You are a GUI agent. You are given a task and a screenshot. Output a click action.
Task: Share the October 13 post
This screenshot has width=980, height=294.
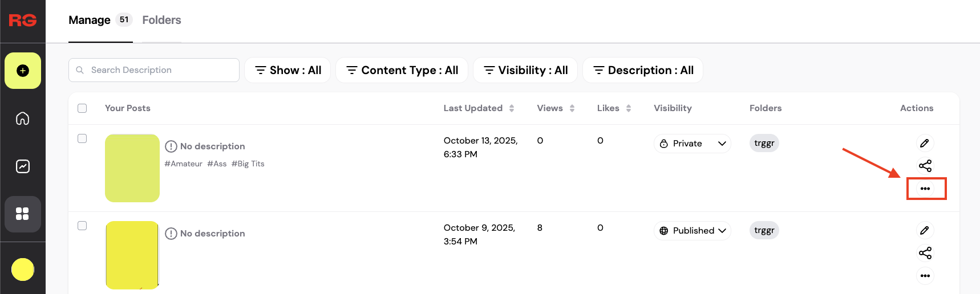[925, 166]
